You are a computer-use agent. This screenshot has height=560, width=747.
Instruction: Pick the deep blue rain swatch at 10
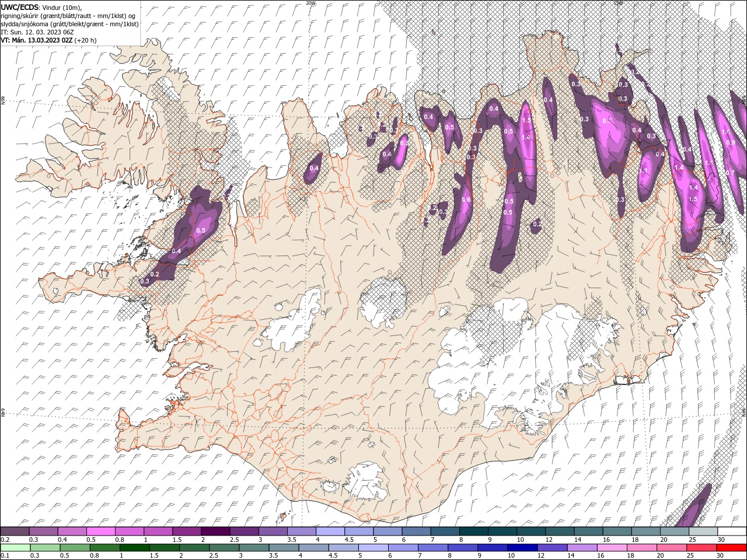click(x=522, y=548)
